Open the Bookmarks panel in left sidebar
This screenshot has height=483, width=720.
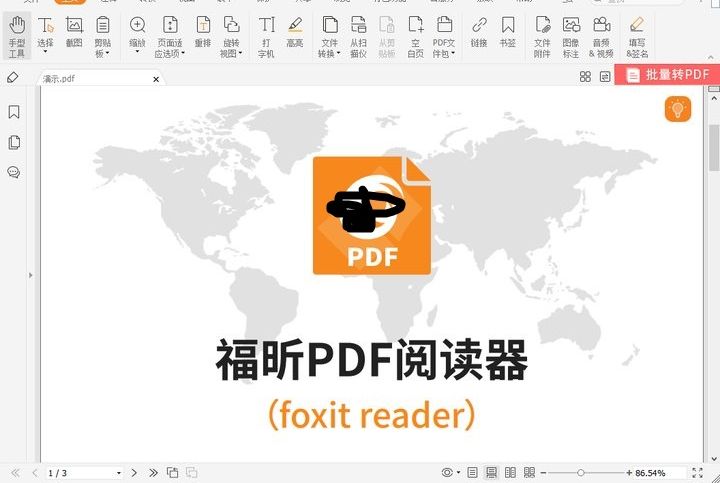[x=14, y=112]
